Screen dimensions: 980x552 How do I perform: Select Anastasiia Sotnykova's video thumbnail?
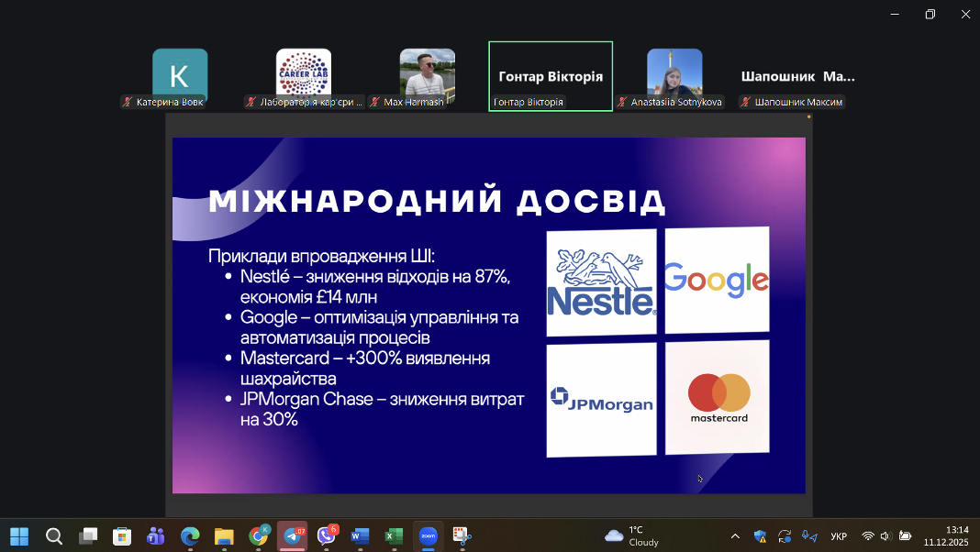coord(674,77)
